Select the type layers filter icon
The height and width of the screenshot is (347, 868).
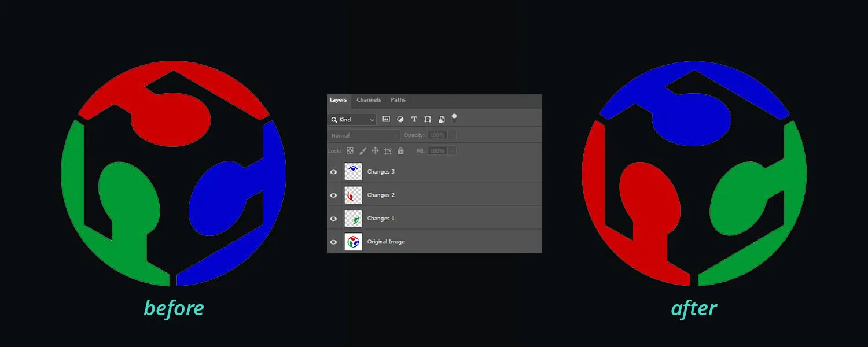(x=414, y=119)
